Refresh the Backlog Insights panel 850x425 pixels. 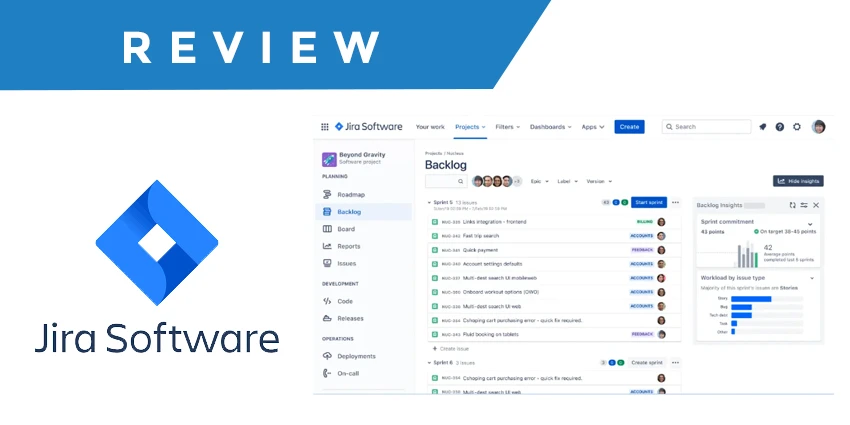coord(792,205)
